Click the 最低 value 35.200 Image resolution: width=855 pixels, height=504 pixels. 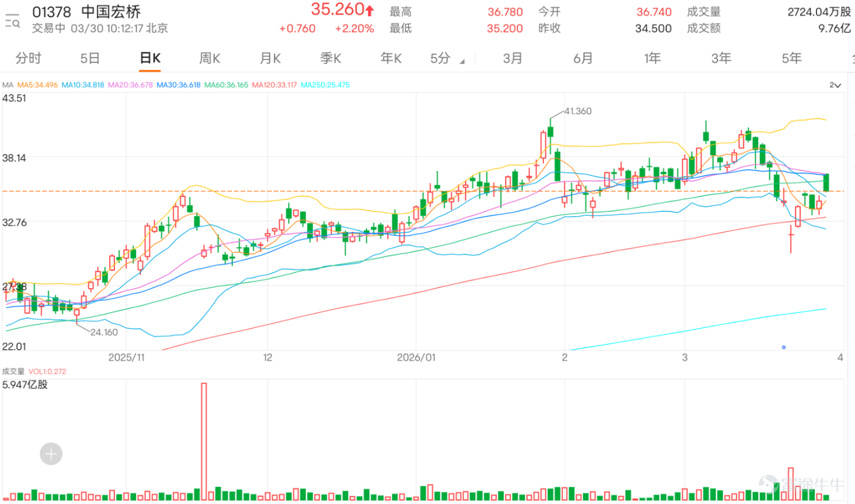point(505,28)
